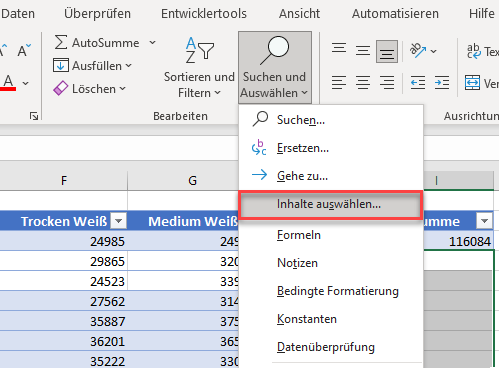Click the Medium Weiß column header
Image resolution: width=499 pixels, height=368 pixels.
pyautogui.click(x=183, y=221)
